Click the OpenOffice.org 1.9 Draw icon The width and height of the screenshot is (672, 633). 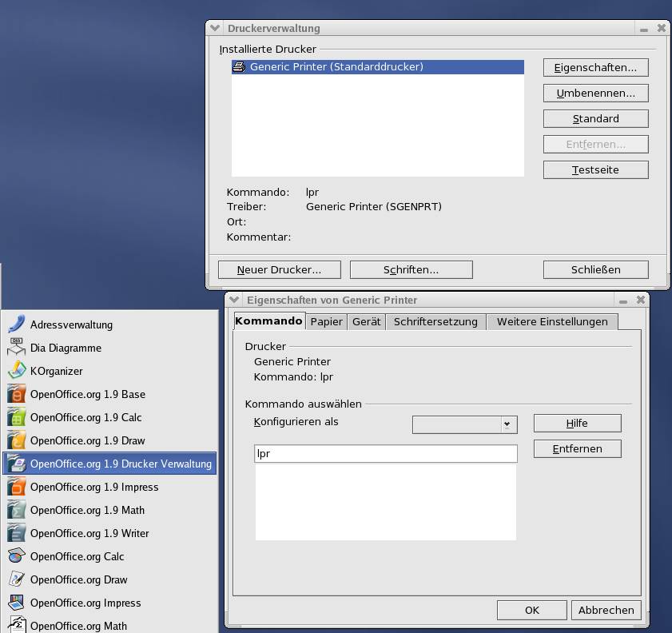16,440
